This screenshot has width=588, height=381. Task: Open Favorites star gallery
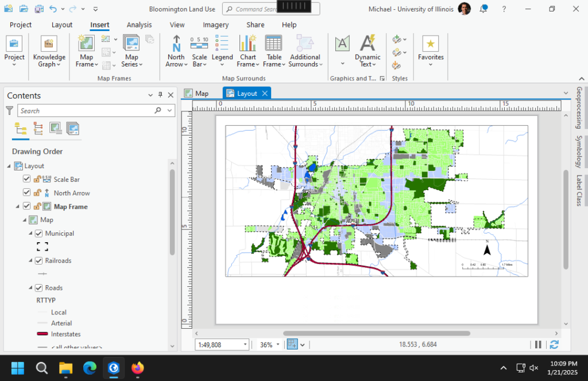(431, 52)
